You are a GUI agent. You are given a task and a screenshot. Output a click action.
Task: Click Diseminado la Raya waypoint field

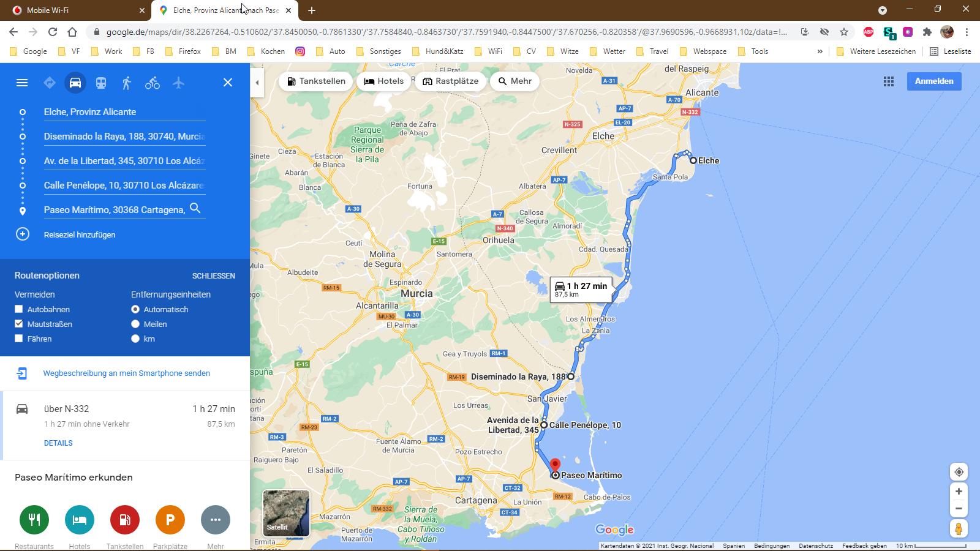(x=124, y=137)
